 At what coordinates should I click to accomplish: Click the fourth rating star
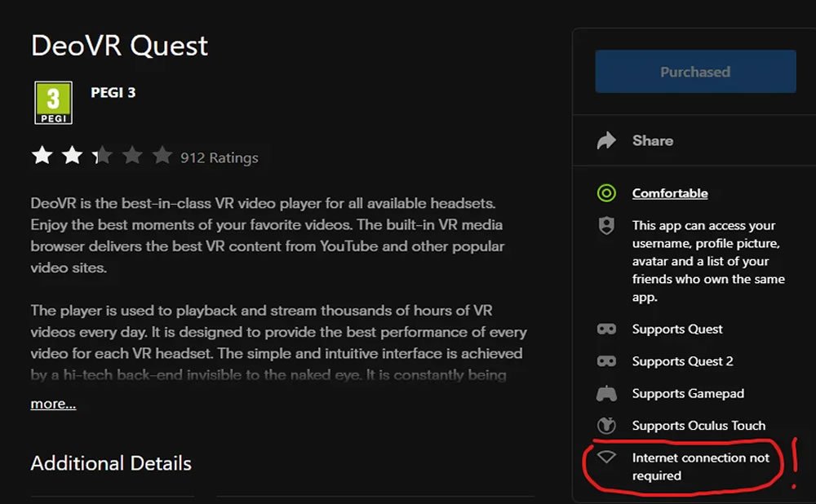coord(132,155)
